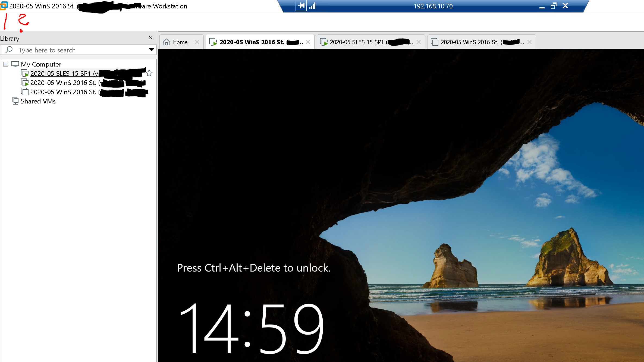644x362 pixels.
Task: Open the Home tab
Action: [x=180, y=42]
